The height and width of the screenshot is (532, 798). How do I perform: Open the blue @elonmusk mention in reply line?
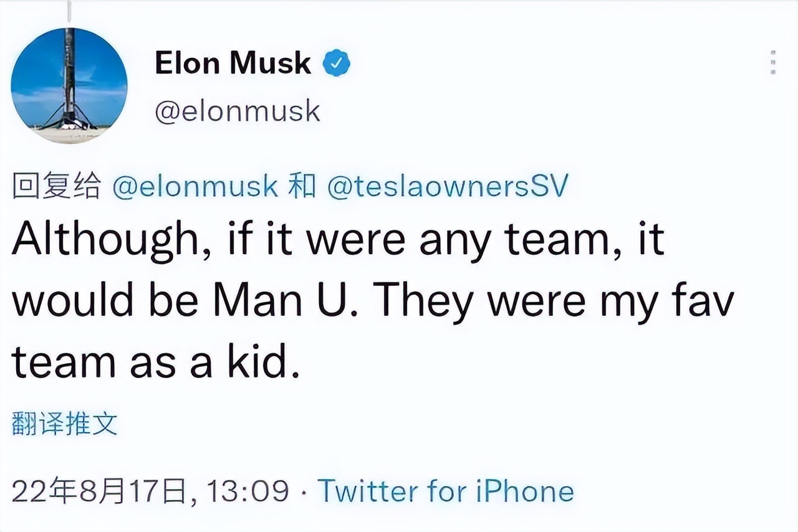coord(195,186)
